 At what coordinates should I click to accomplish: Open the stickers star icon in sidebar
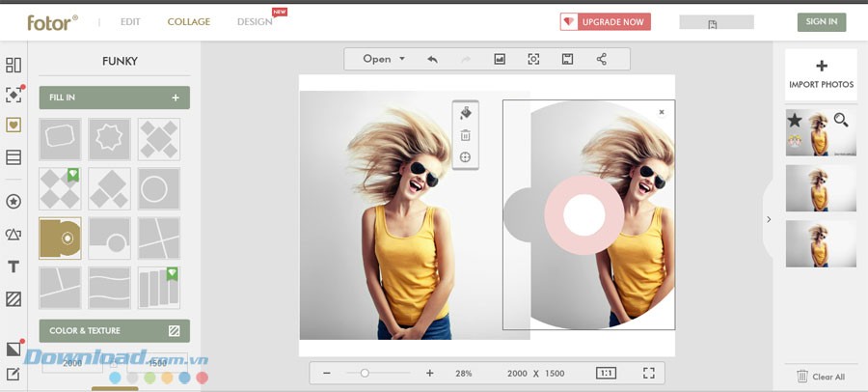click(14, 202)
